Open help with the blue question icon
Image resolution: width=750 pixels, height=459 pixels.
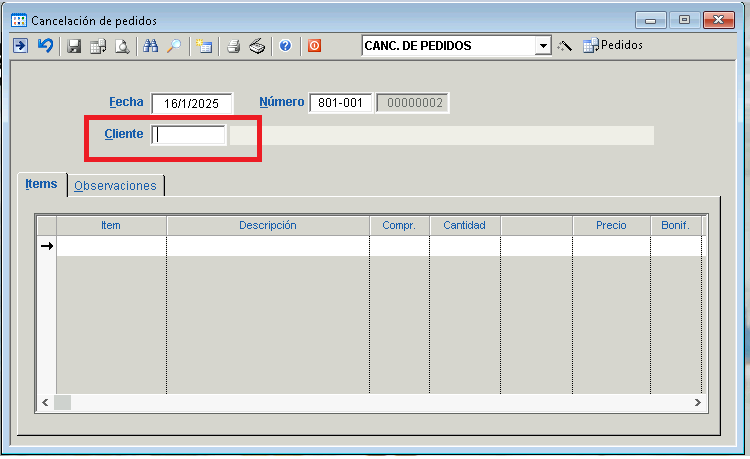[285, 46]
